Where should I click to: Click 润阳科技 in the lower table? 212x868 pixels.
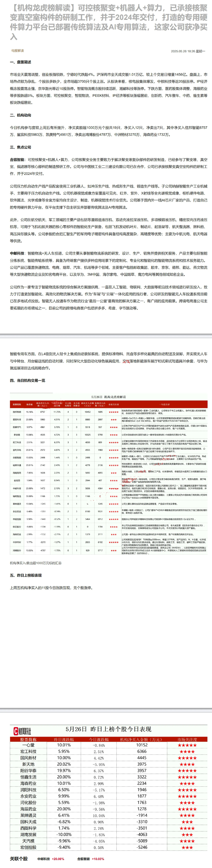(x=28, y=790)
